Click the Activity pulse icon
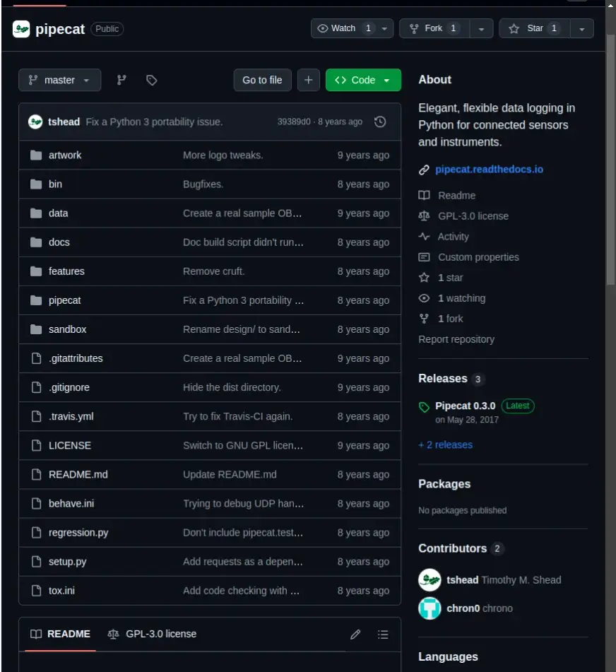616x672 pixels. click(424, 237)
